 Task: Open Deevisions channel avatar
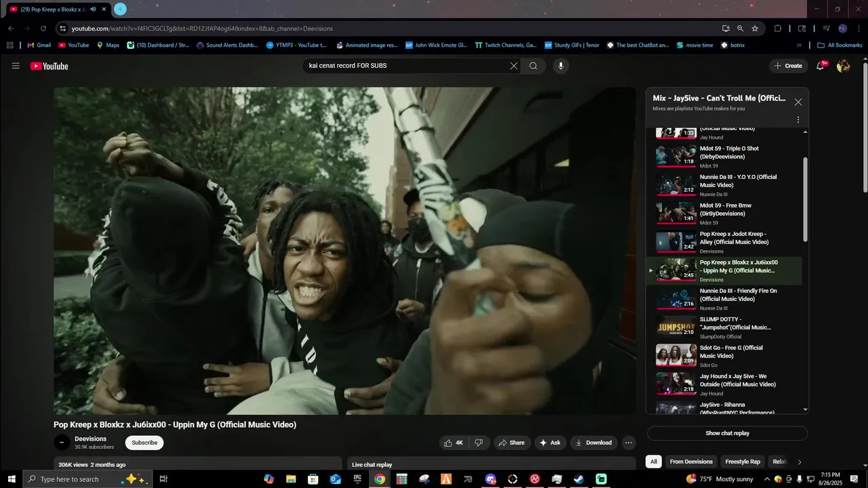click(x=62, y=443)
